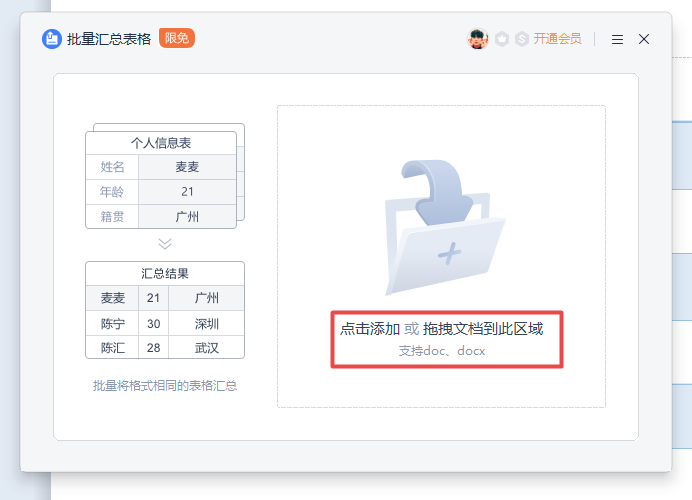Select the 汇总结果 table header
This screenshot has height=500, width=692.
coord(165,273)
